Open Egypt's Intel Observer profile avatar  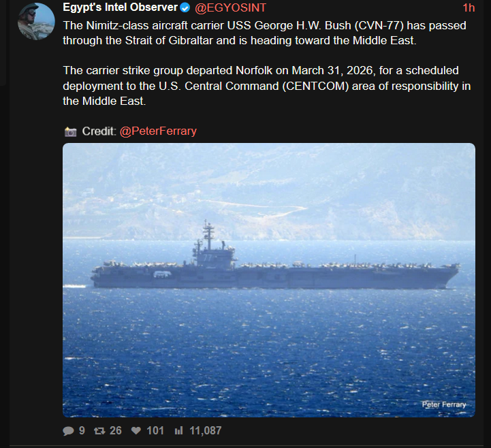36,21
